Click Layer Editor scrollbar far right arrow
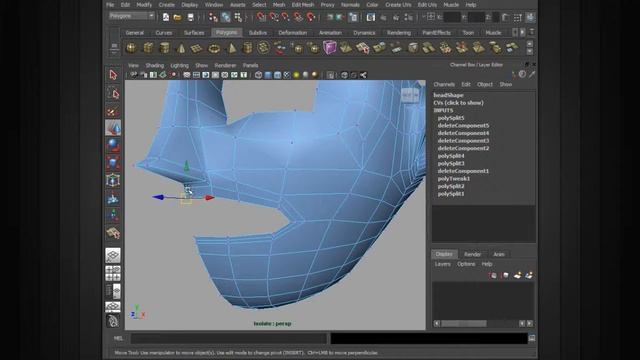The image size is (640, 360). pos(529,323)
